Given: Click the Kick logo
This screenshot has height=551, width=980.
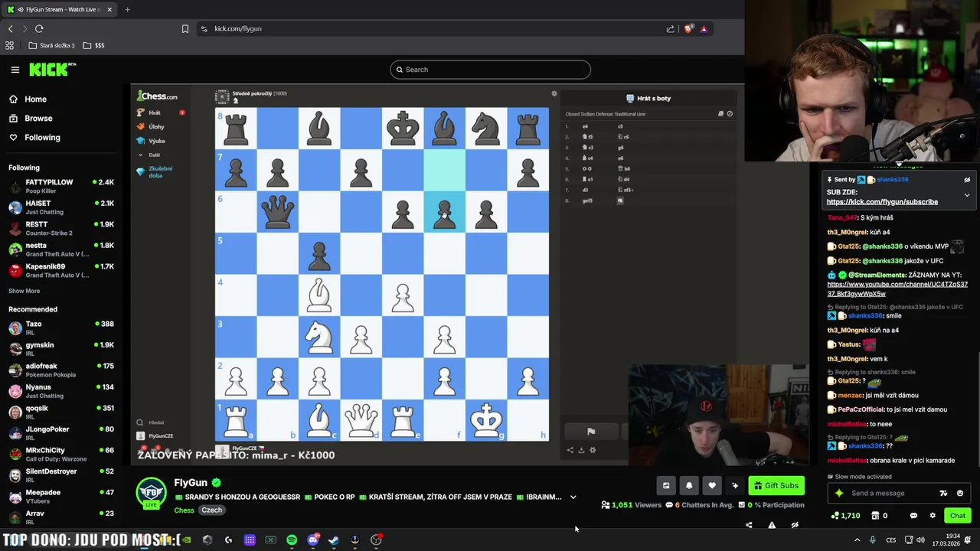Looking at the screenshot, I should 52,70.
